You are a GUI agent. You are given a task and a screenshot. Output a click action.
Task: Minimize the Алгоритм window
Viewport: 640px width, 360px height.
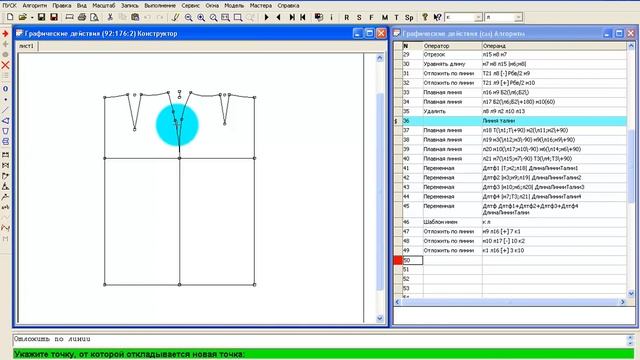tap(607, 33)
